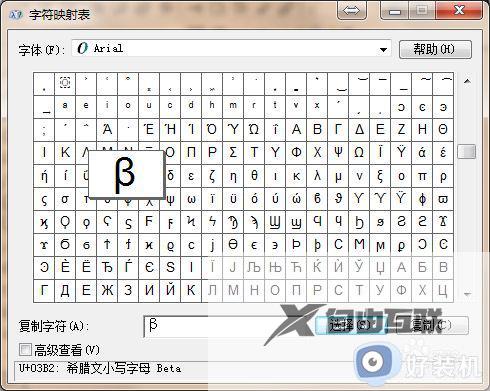This screenshot has width=490, height=391.
Task: Select the Greek capital Gamma Γ after Β
Action: [338, 130]
